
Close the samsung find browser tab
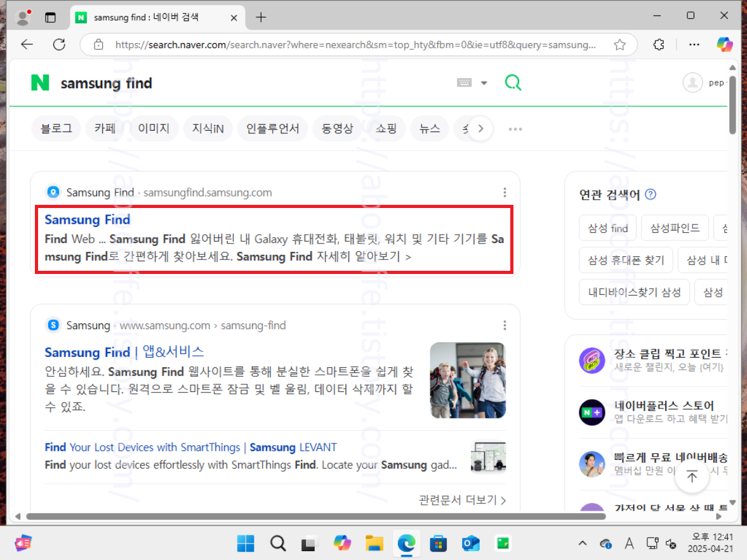(234, 18)
